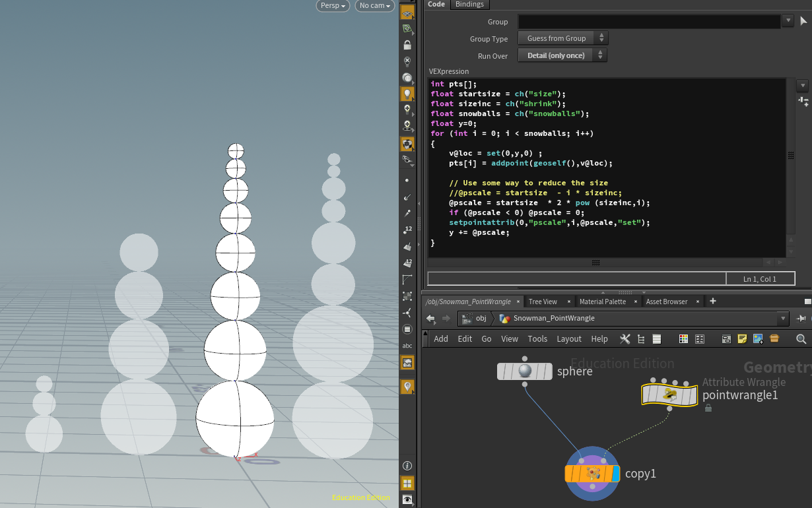The width and height of the screenshot is (812, 508).
Task: Toggle the blue display flag on copy1
Action: point(616,474)
